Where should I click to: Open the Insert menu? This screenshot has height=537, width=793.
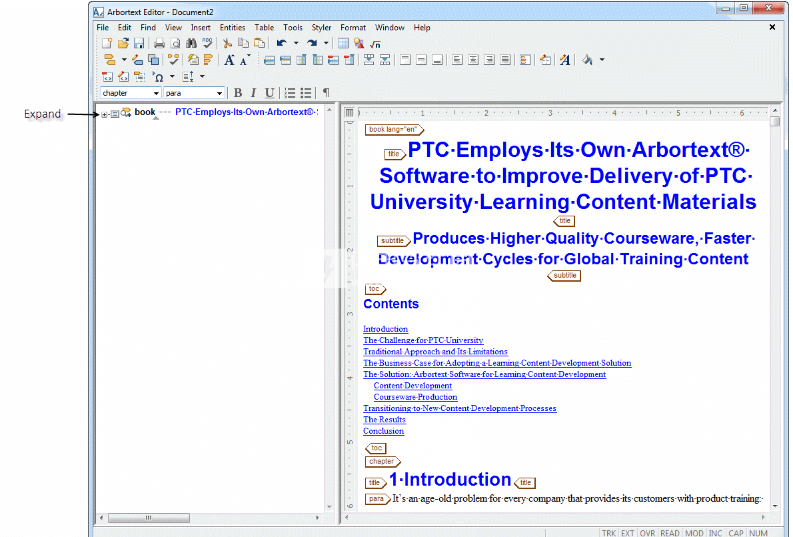click(x=200, y=27)
